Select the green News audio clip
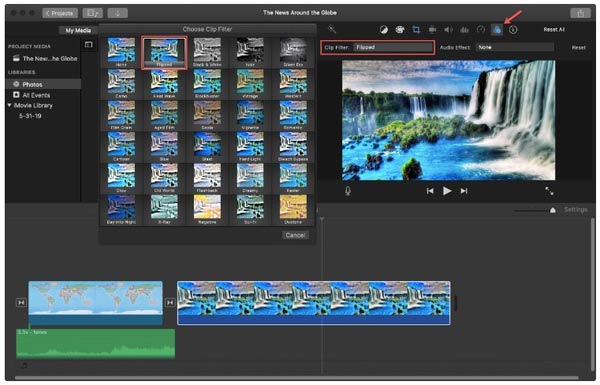The height and width of the screenshot is (385, 600). [x=96, y=343]
